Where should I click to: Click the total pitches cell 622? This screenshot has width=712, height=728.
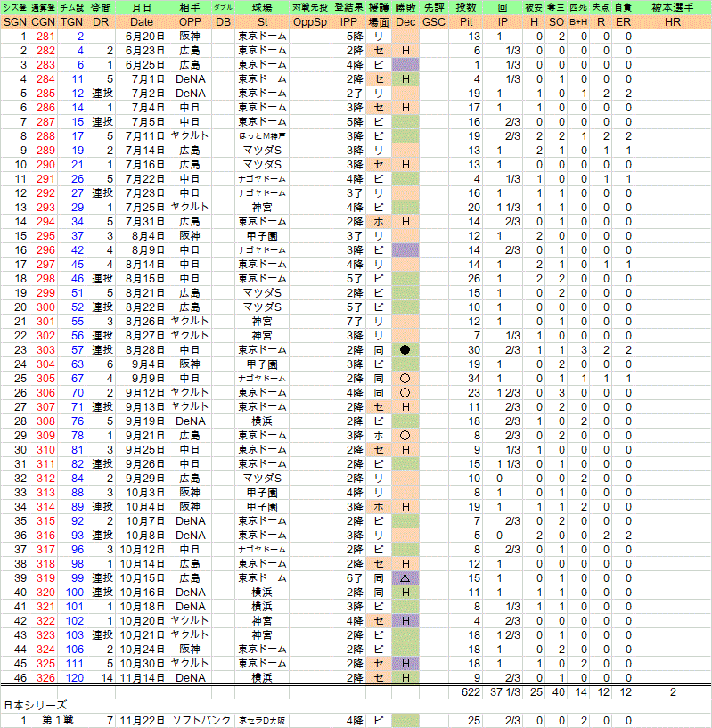pos(471,692)
